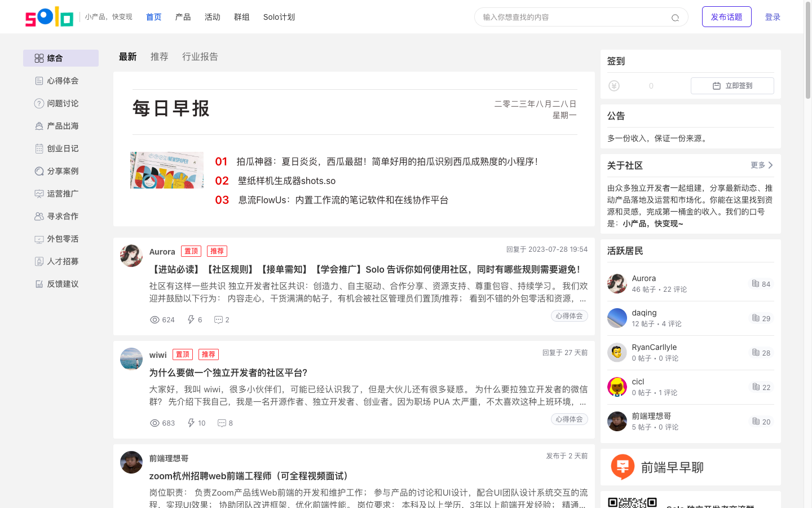This screenshot has width=812, height=508.
Task: Select the 运营推广 category icon
Action: coord(38,193)
